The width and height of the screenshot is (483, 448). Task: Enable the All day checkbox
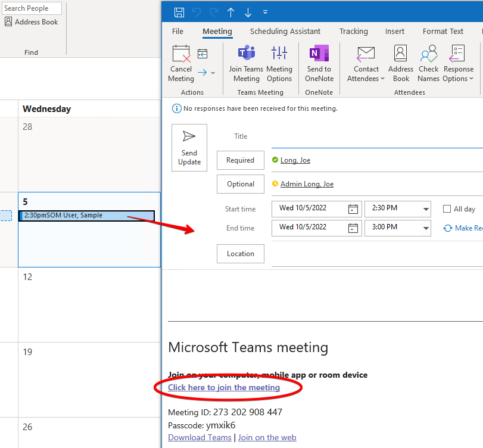447,209
